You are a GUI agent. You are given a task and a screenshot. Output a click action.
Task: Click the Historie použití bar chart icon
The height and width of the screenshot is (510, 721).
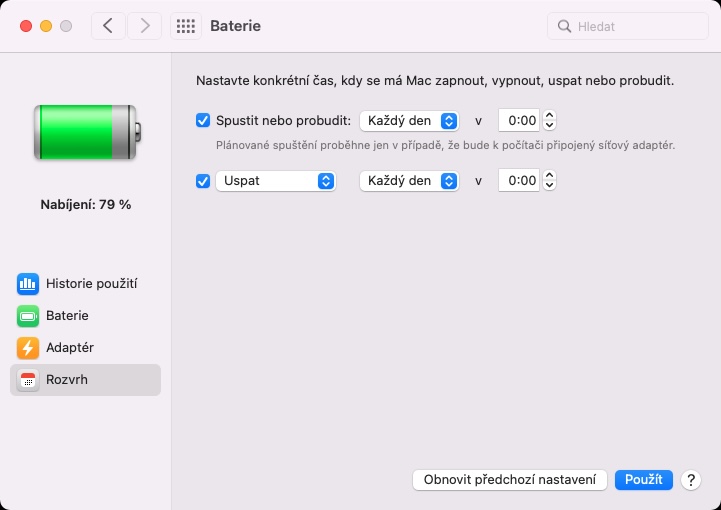point(28,284)
